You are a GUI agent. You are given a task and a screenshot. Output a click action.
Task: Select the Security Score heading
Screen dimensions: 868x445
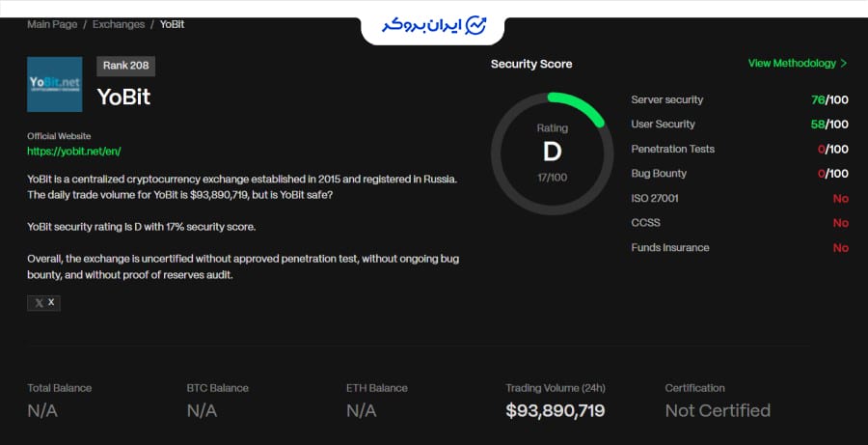531,65
